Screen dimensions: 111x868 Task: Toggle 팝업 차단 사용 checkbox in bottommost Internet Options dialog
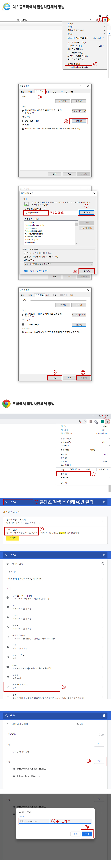click(x=23, y=325)
